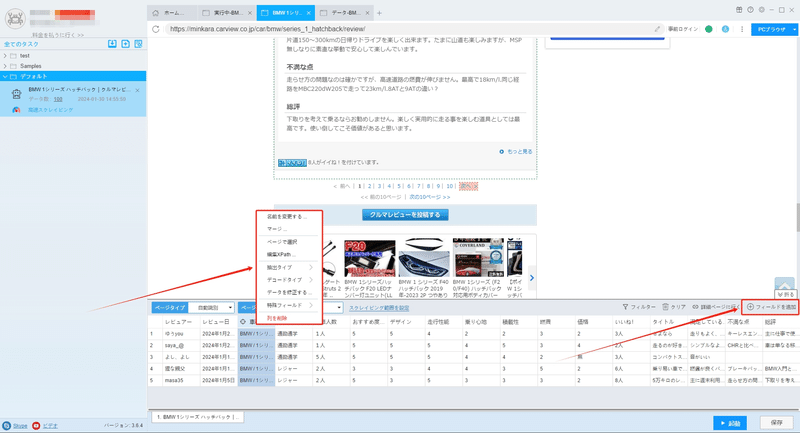The width and height of the screenshot is (800, 433).
Task: Reload the page with refresh icon
Action: coord(156,29)
